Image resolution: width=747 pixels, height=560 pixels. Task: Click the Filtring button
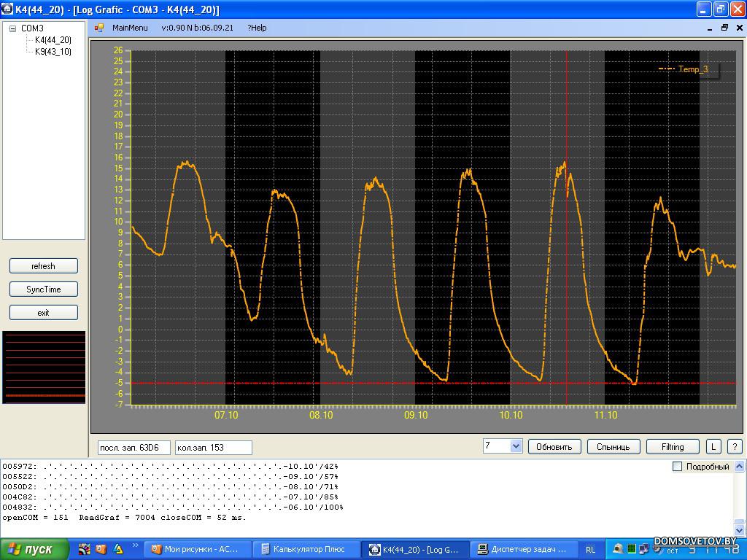click(672, 447)
